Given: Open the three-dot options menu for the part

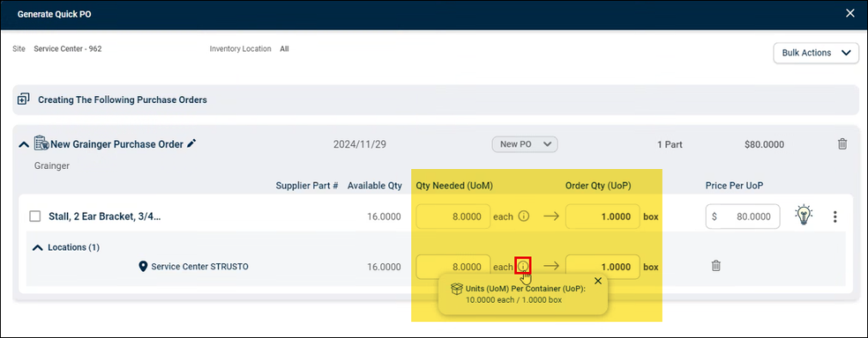Looking at the screenshot, I should pos(835,217).
